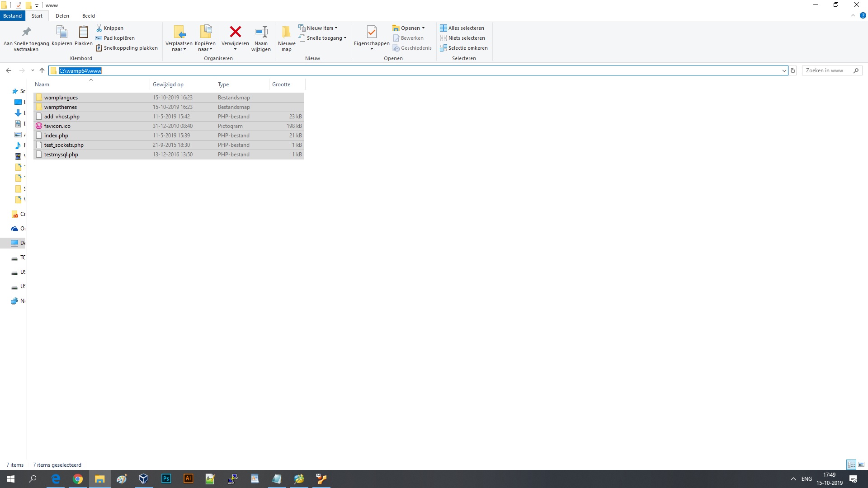868x488 pixels.
Task: Open Eigenschappen properties icon
Action: coord(371,33)
